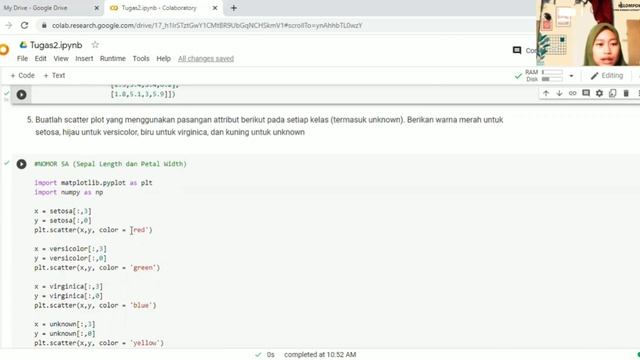Viewport: 640px width, 360px height.
Task: Click the import matplotlib.pyplot line
Action: tap(93, 183)
